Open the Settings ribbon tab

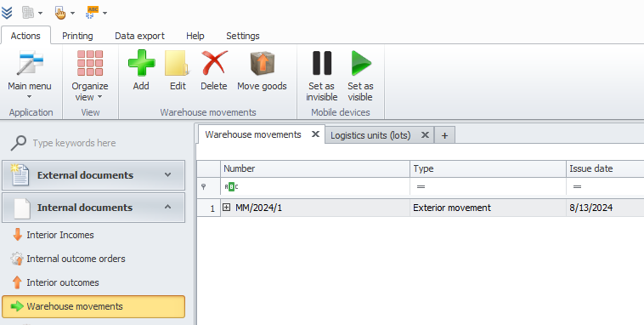(243, 36)
